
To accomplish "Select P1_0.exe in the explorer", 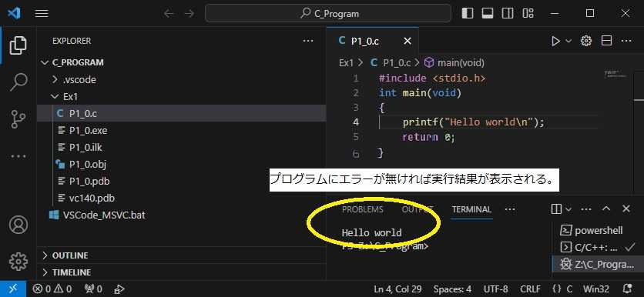I will pos(181,131).
